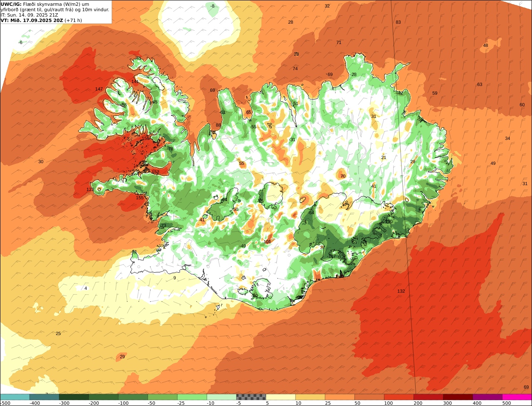Click the title text 'UWC/IG: Flæði skynvarma (W/m2) um'
The width and height of the screenshot is (532, 406).
pos(45,4)
